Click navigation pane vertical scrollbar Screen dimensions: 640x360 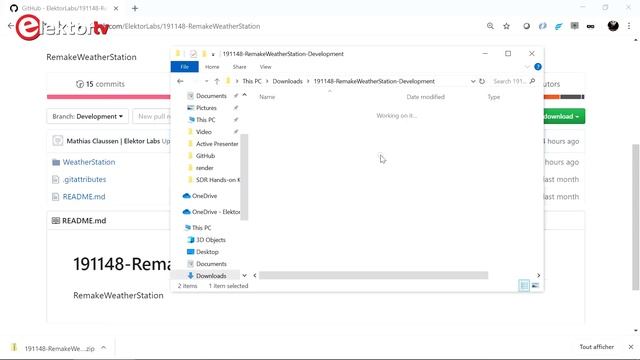tap(244, 177)
